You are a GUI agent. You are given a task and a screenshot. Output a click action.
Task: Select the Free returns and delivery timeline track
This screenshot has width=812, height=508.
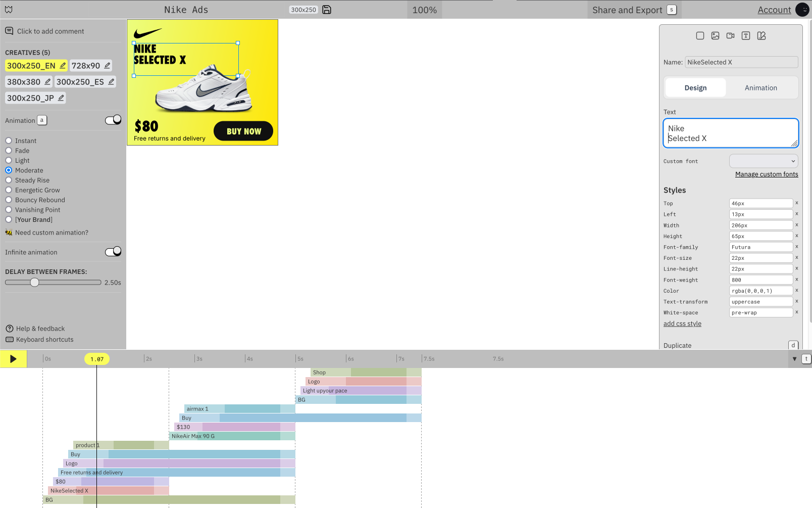pyautogui.click(x=177, y=473)
